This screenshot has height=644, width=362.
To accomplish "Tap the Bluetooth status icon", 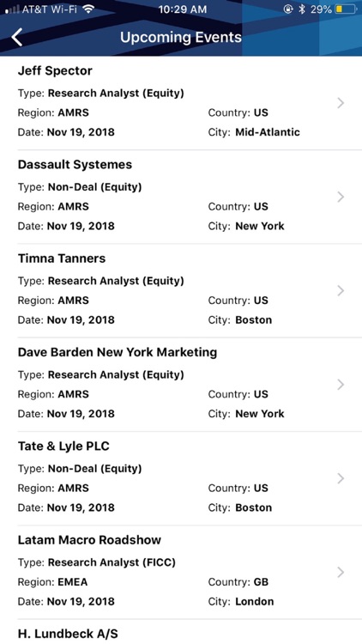I will tap(302, 9).
